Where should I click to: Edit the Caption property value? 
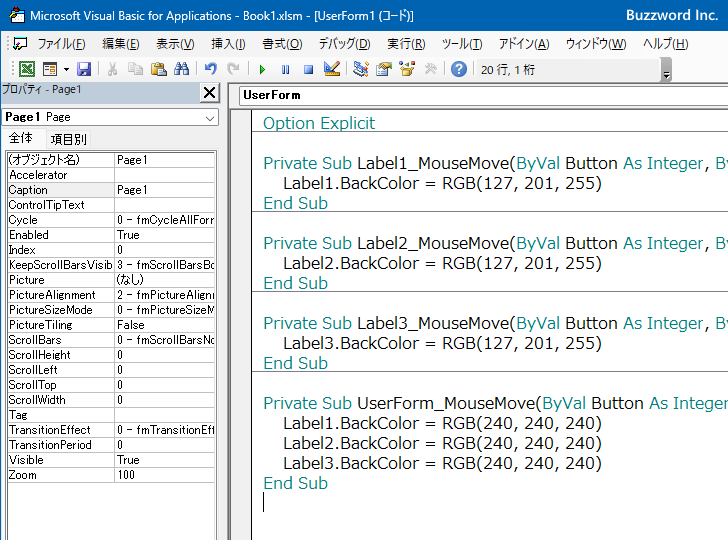coord(164,190)
